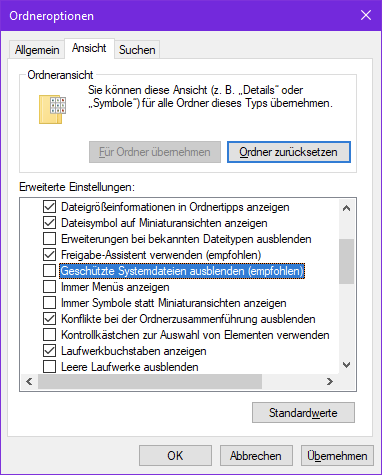This screenshot has height=475, width=382.
Task: Toggle Immer Menüs anzeigen checkbox
Action: pyautogui.click(x=49, y=287)
